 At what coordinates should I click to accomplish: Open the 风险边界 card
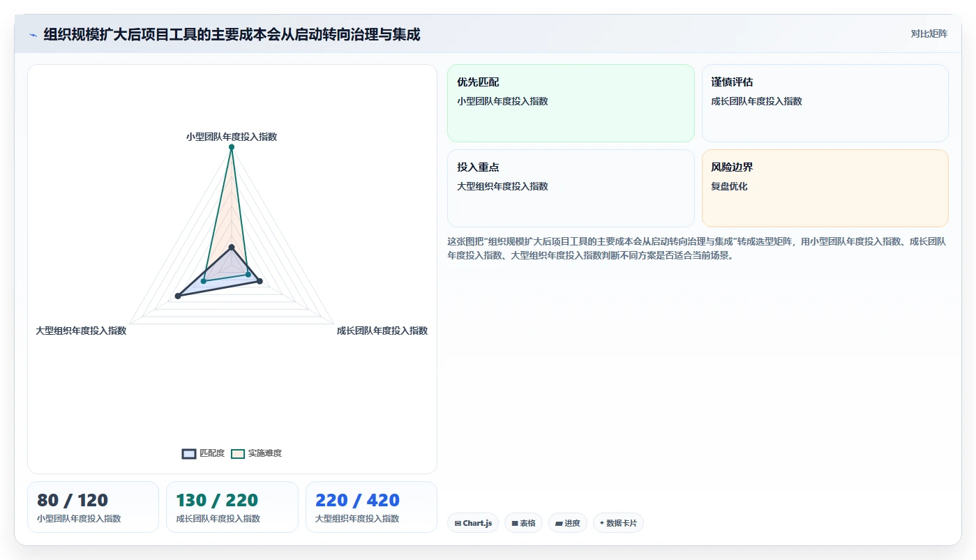[x=825, y=188]
